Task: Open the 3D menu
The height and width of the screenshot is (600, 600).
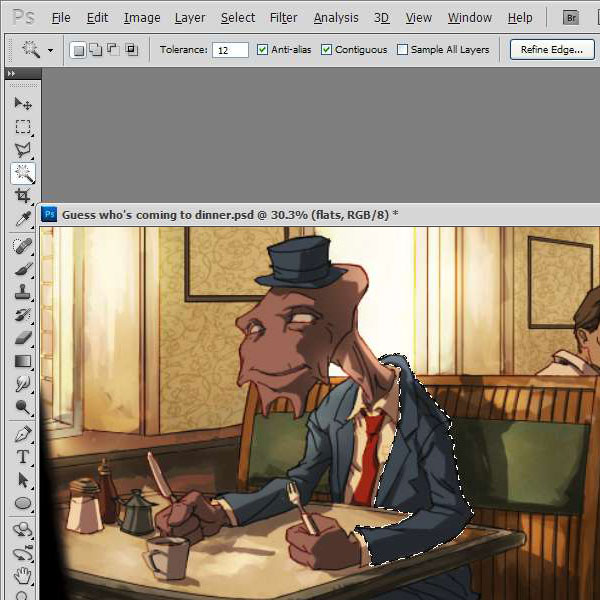Action: tap(382, 18)
